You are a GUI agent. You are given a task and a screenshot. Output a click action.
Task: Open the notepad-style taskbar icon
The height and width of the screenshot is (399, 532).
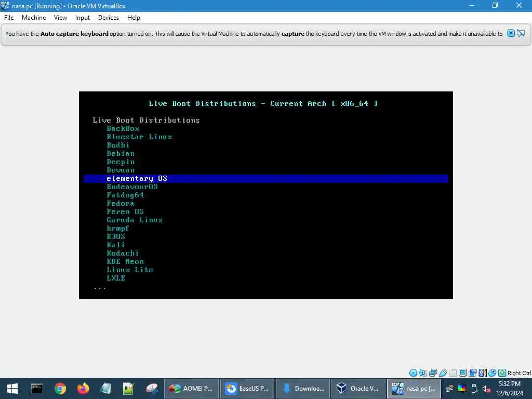(105, 389)
